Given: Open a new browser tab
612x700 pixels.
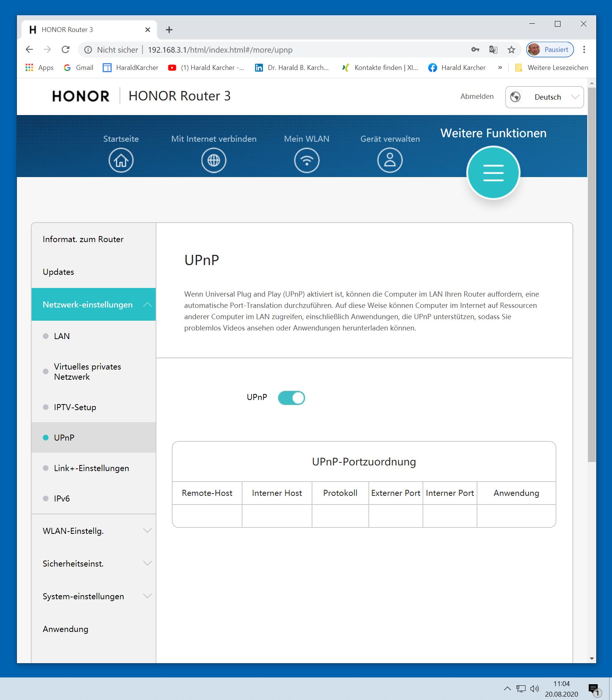Looking at the screenshot, I should [169, 30].
